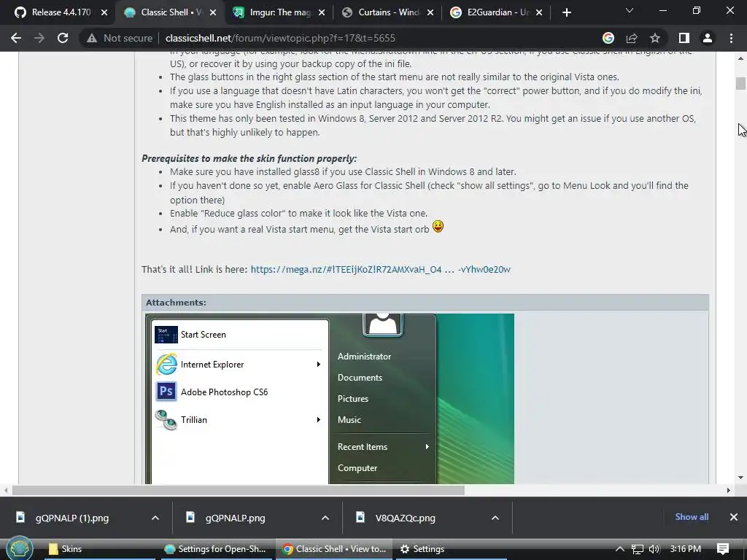Share this page via share icon

tap(632, 38)
